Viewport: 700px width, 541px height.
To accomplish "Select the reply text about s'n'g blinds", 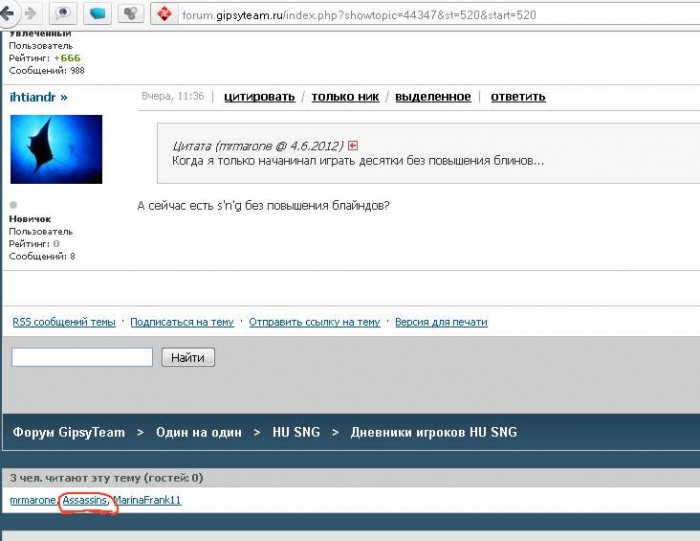I will click(x=263, y=206).
